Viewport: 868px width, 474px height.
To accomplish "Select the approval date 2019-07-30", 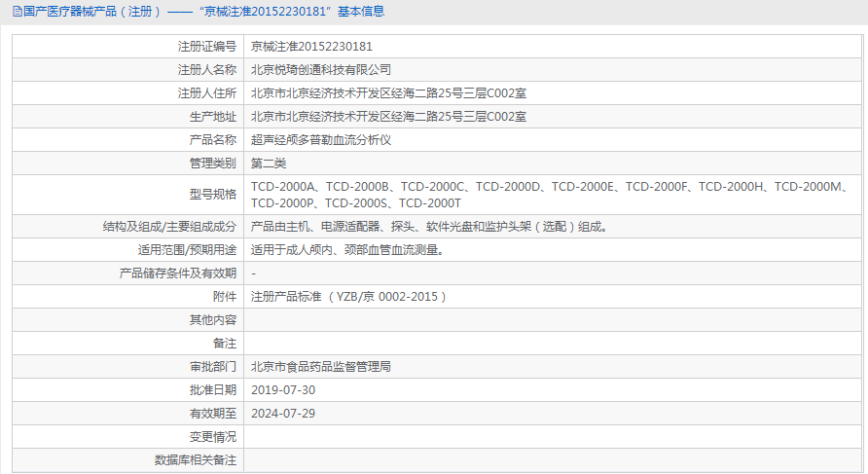I will pos(283,390).
